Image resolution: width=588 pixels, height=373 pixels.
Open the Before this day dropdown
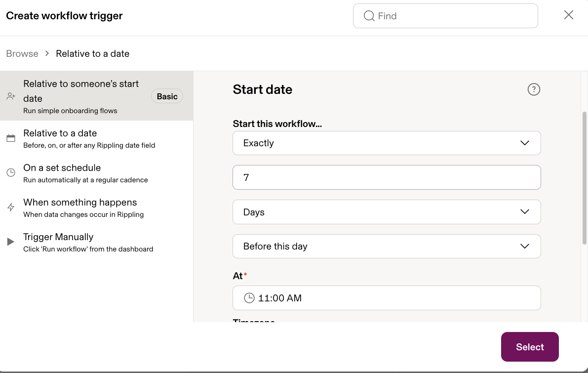pyautogui.click(x=387, y=246)
